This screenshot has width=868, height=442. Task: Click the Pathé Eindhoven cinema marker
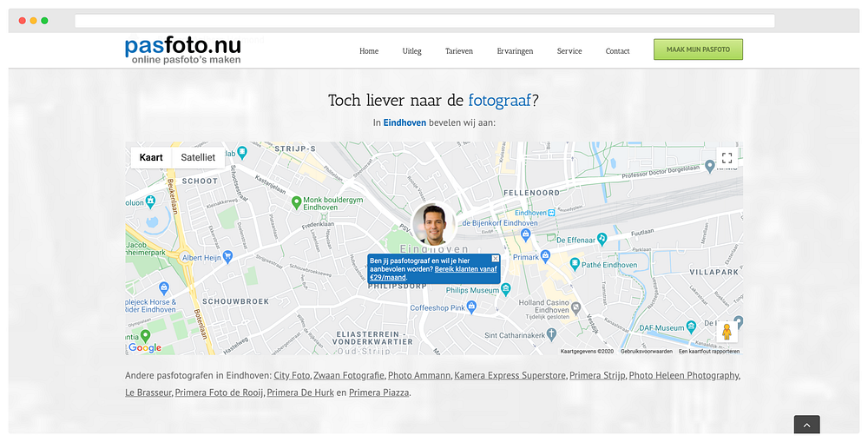tap(575, 264)
